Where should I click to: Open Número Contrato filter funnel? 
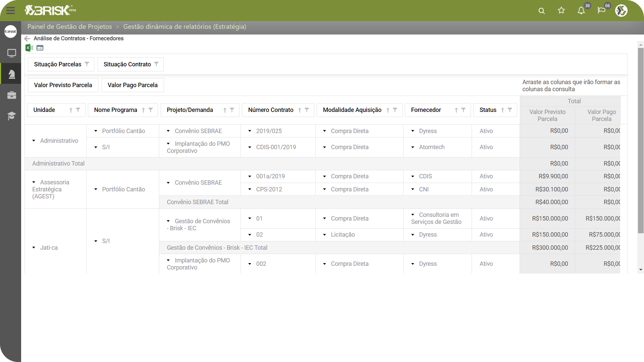tap(307, 110)
